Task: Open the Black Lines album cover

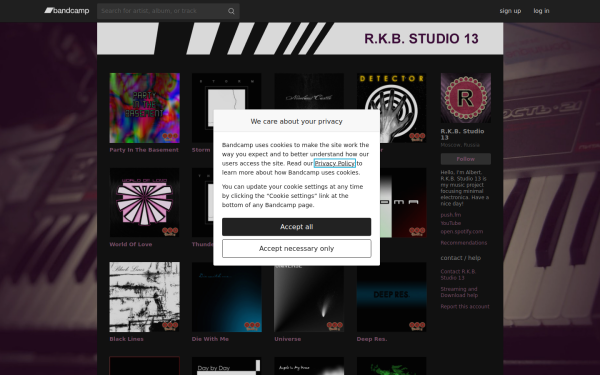Action: pyautogui.click(x=145, y=297)
